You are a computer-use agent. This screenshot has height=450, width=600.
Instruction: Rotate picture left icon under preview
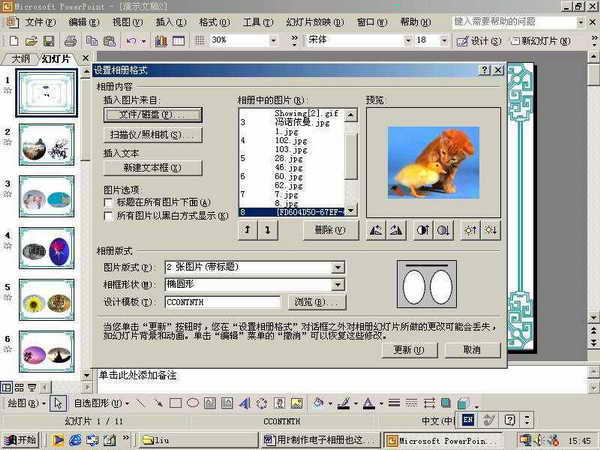coord(377,230)
